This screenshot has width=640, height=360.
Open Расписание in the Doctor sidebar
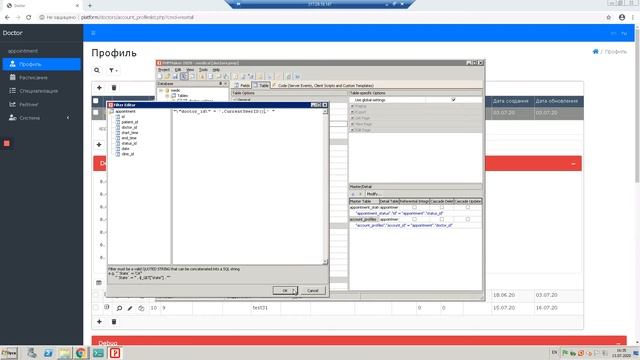[x=41, y=78]
